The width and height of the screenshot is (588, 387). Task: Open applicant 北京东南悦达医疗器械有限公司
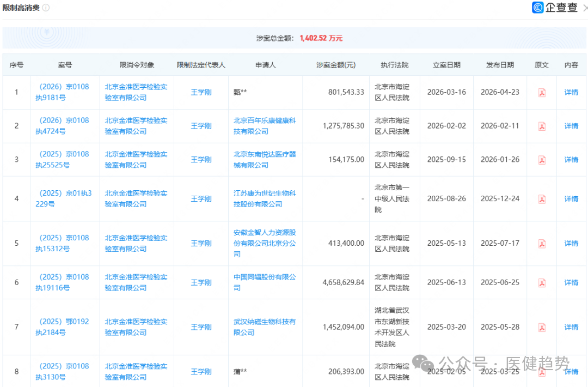pos(265,160)
